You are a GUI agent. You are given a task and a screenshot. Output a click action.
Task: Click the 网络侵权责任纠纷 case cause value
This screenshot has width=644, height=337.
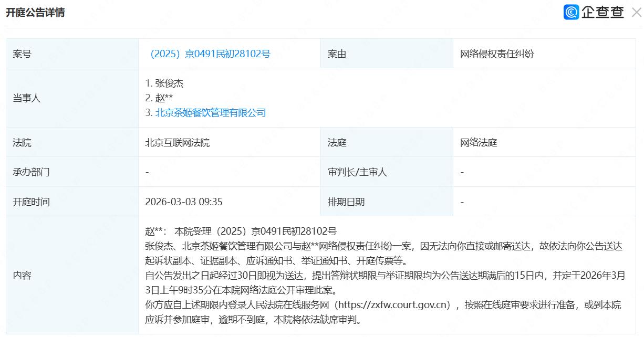click(x=497, y=54)
